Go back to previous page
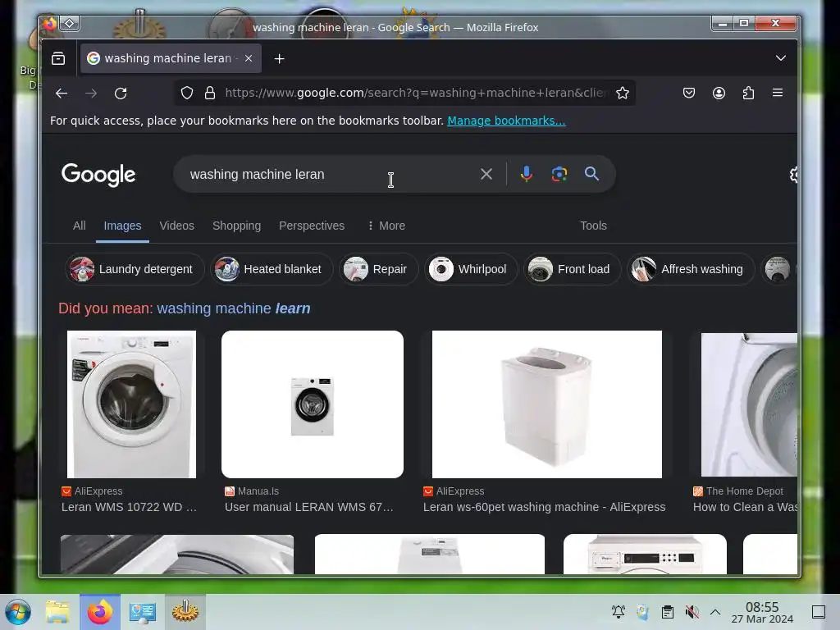 (62, 94)
